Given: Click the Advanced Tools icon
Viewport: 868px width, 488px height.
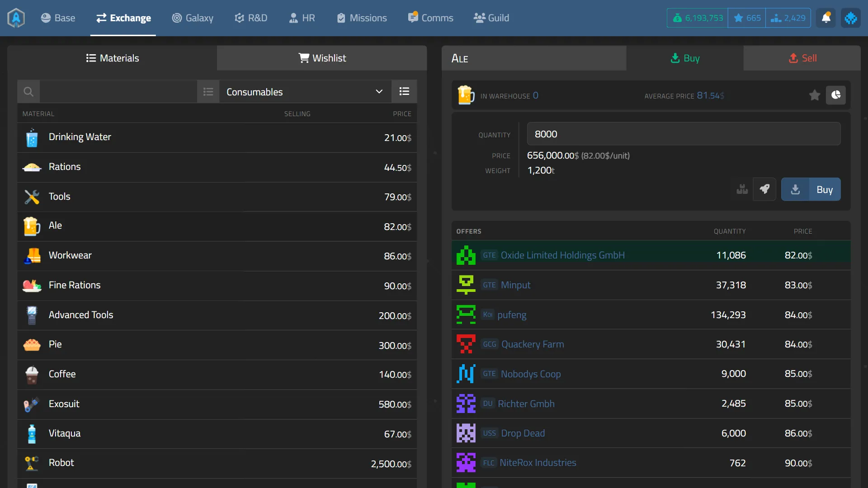Looking at the screenshot, I should coord(32,315).
